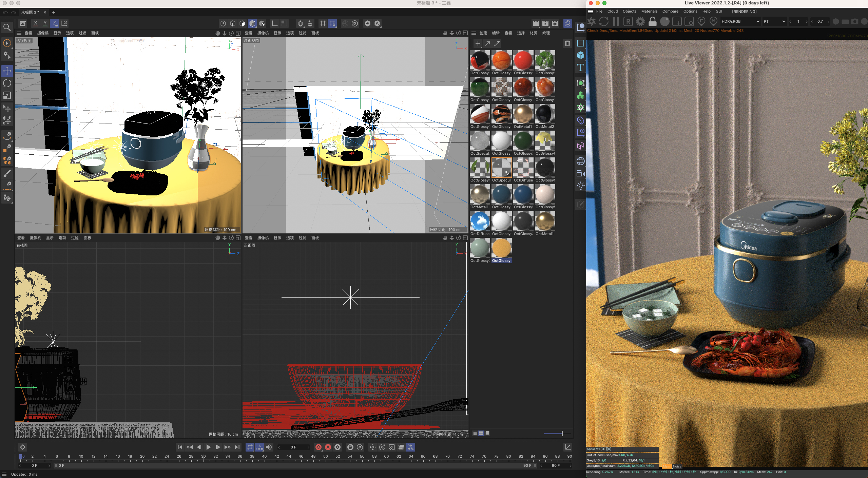Add new material with plus icon
The height and width of the screenshot is (478, 868).
(x=478, y=43)
